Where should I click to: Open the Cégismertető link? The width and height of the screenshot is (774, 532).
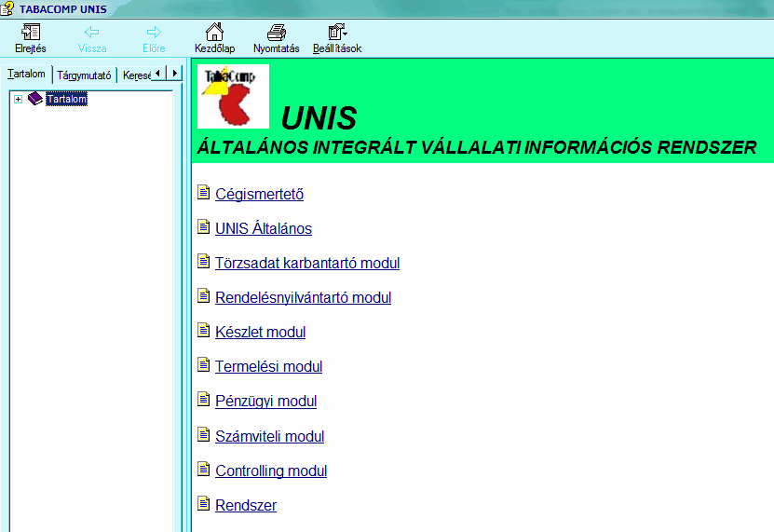[259, 194]
